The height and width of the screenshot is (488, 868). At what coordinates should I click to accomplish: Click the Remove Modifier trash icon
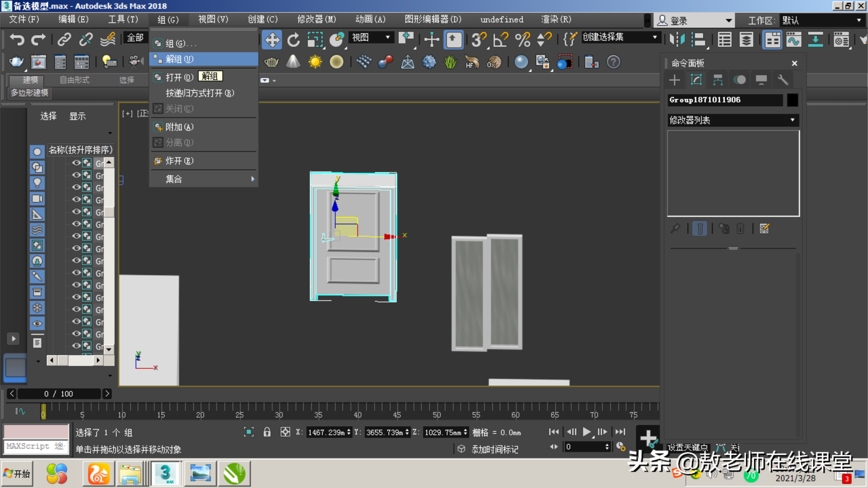[740, 228]
